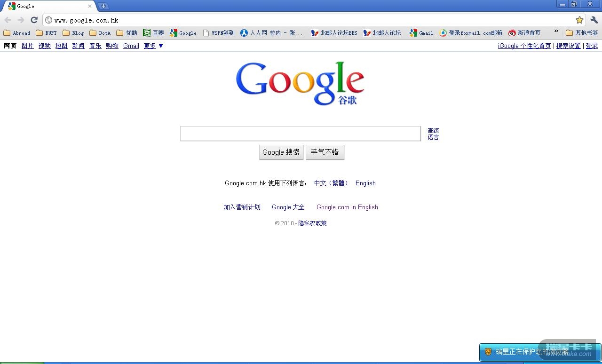This screenshot has width=602, height=364.
Task: Click the forward navigation arrow
Action: pyautogui.click(x=21, y=20)
